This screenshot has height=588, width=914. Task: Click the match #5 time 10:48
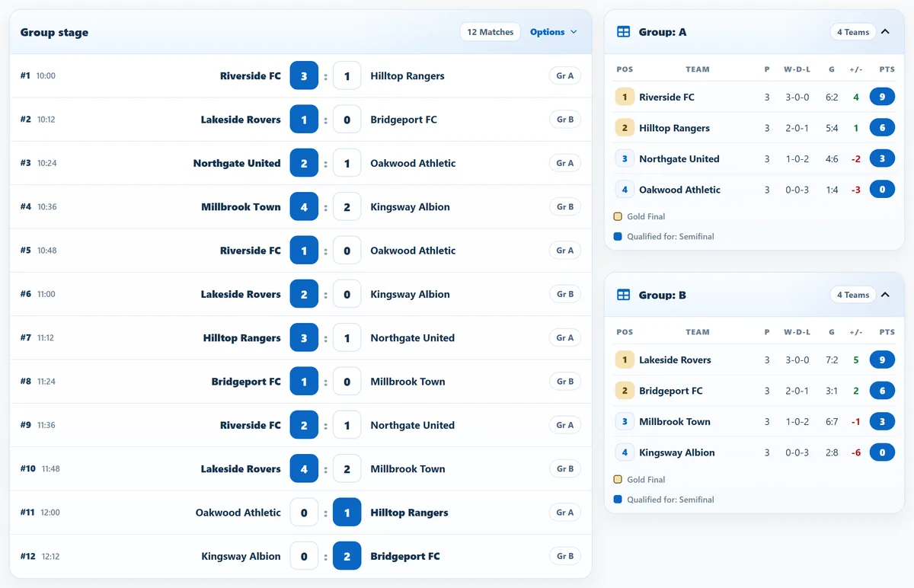click(x=46, y=251)
